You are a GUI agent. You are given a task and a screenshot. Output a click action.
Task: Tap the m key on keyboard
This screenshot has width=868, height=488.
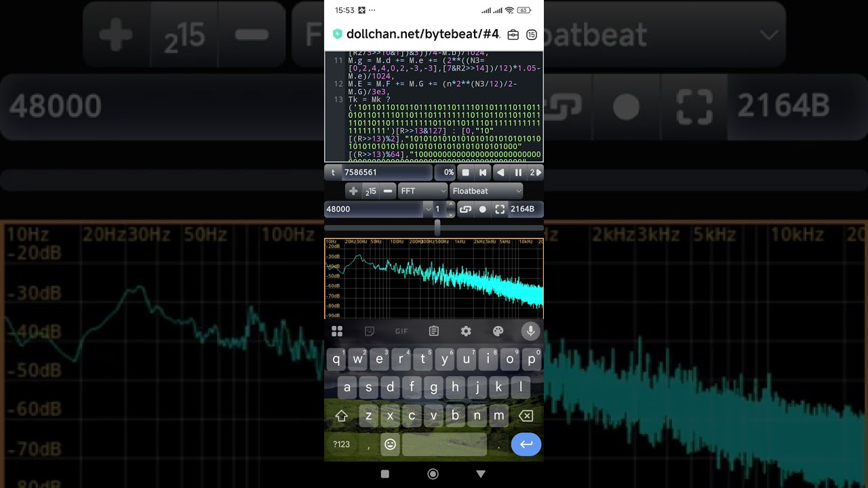click(x=499, y=416)
